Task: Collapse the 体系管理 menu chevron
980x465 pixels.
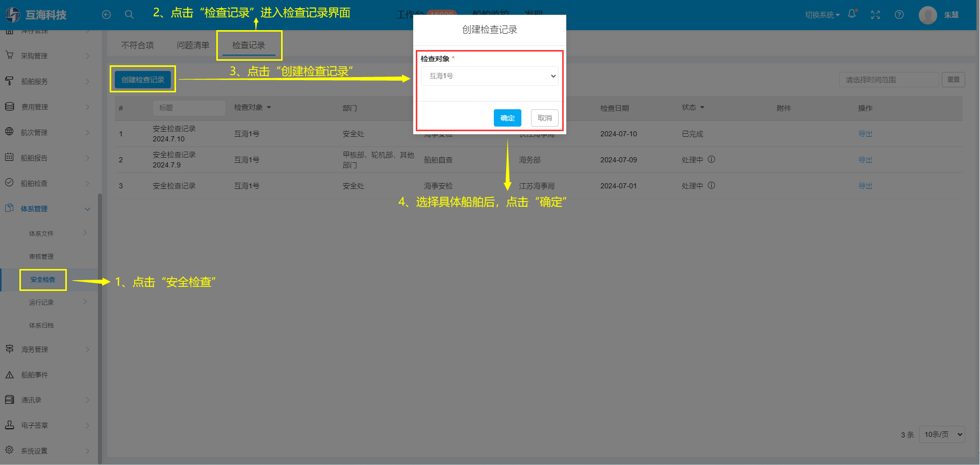Action: (x=87, y=209)
